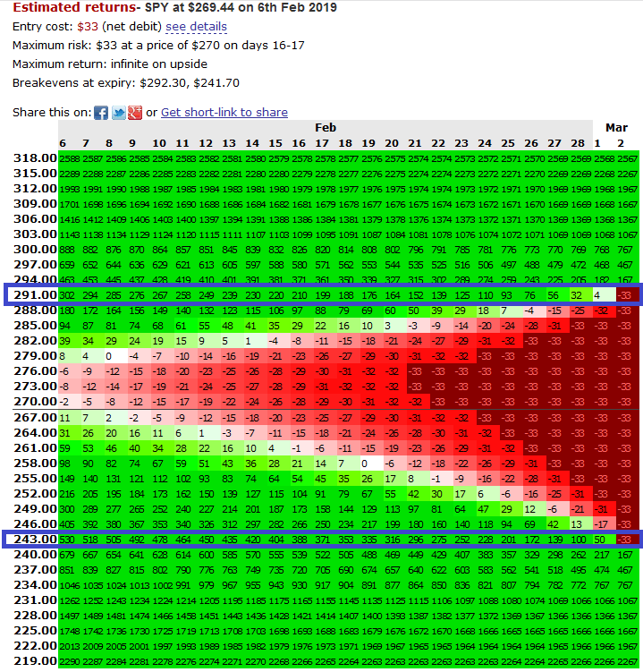Select the 291.00 price row label
643x672 pixels.
35,295
